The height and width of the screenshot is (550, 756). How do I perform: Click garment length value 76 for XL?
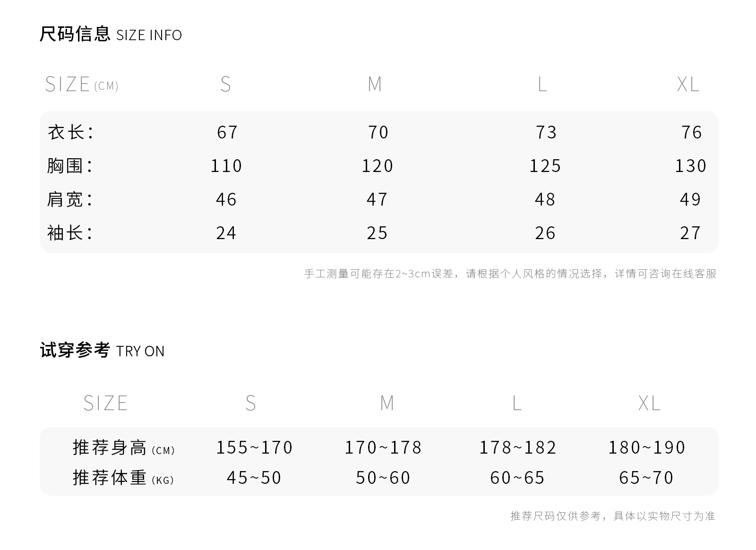click(692, 132)
